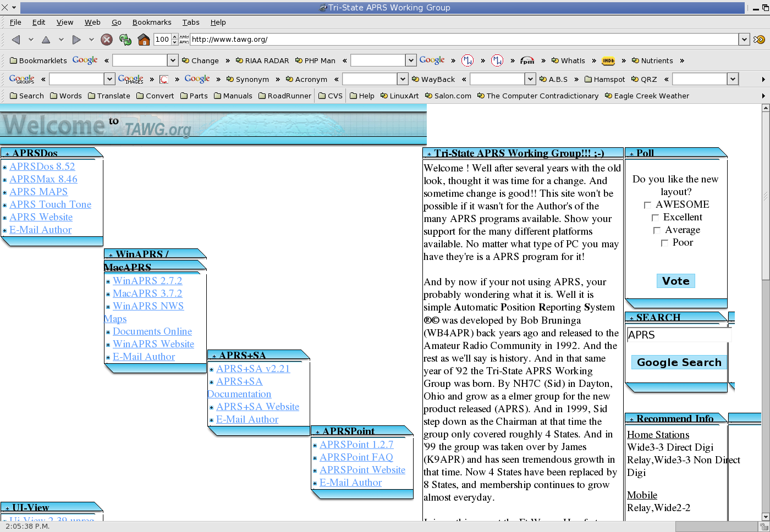Open the WinAPRS 2.7.2 link

(x=147, y=281)
